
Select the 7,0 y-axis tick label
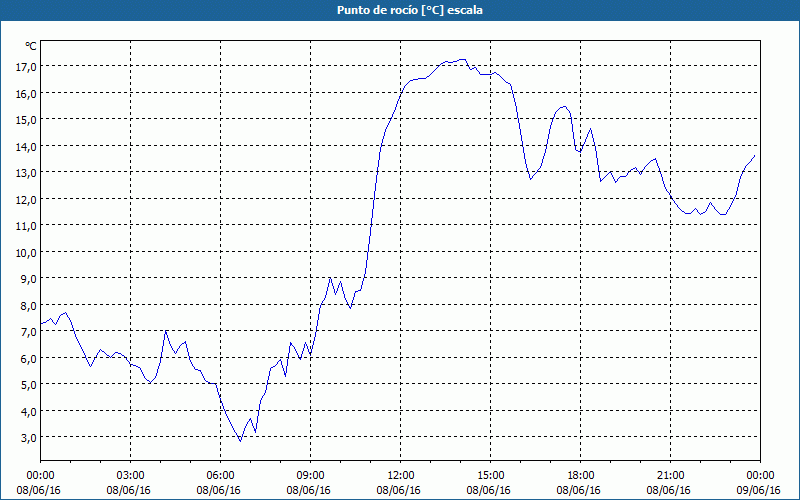(x=28, y=332)
